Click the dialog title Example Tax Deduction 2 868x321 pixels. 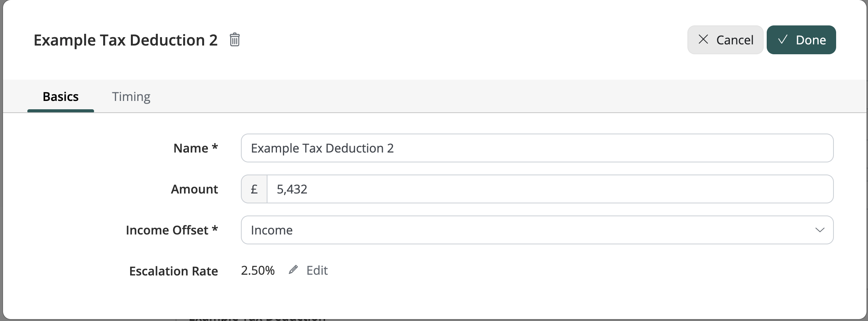coord(126,40)
